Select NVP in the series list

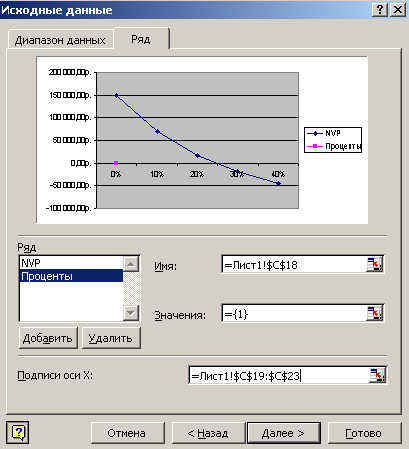71,263
